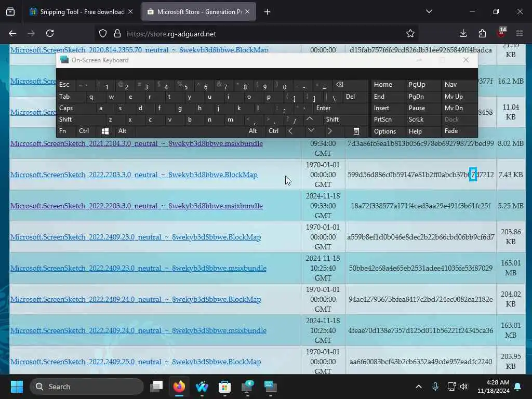Click the Enter key on the On-Screen Keyboard
532x399 pixels.
(323, 108)
